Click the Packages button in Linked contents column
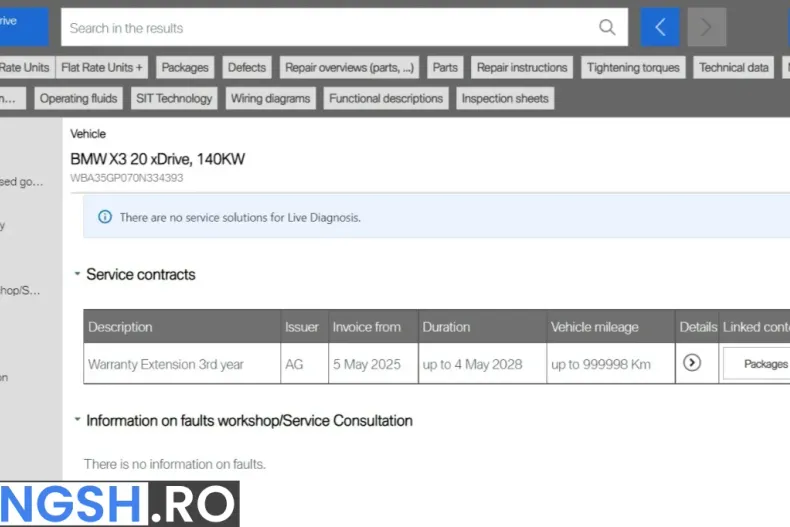The height and width of the screenshot is (527, 790). (757, 364)
